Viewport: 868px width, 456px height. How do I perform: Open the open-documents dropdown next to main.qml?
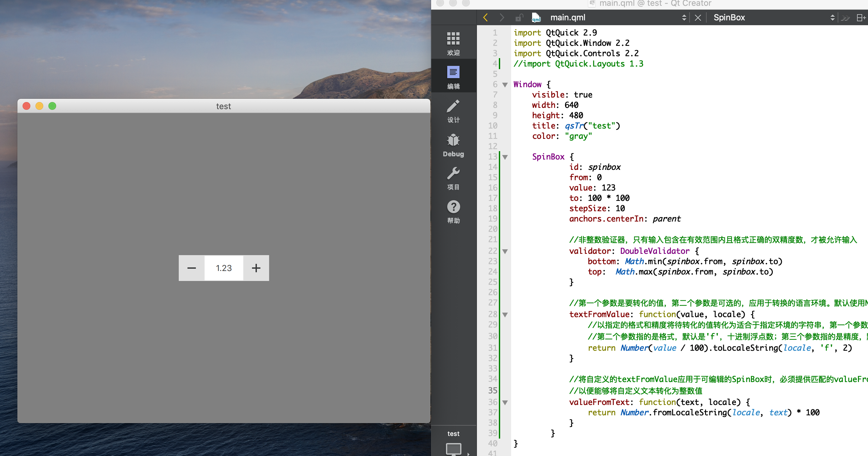click(685, 17)
